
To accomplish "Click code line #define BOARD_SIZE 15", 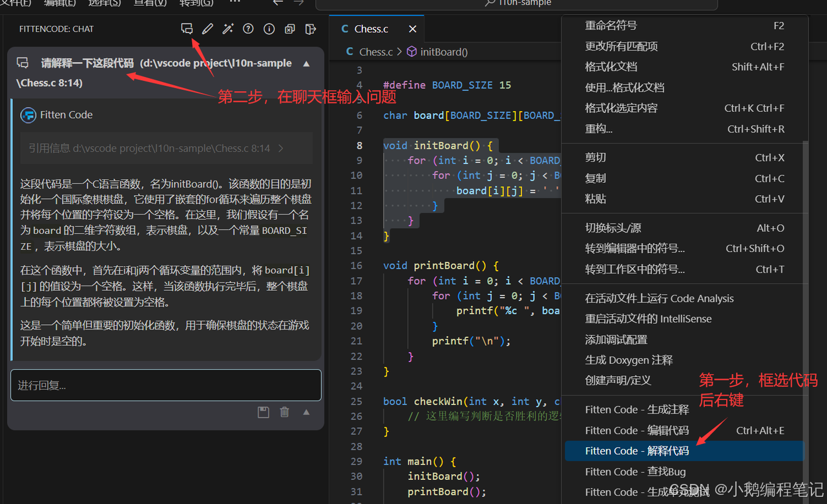I will point(447,85).
